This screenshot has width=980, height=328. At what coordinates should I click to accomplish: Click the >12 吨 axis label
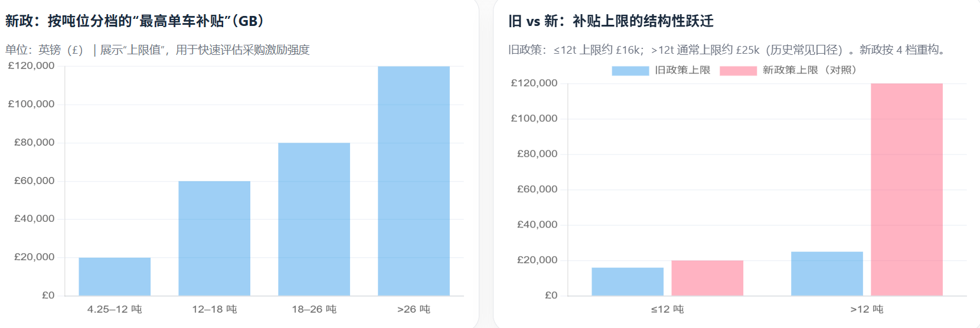point(867,309)
